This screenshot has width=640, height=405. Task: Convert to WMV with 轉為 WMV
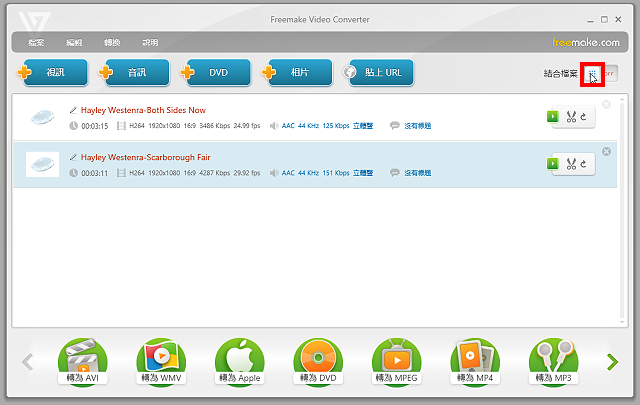click(x=161, y=362)
